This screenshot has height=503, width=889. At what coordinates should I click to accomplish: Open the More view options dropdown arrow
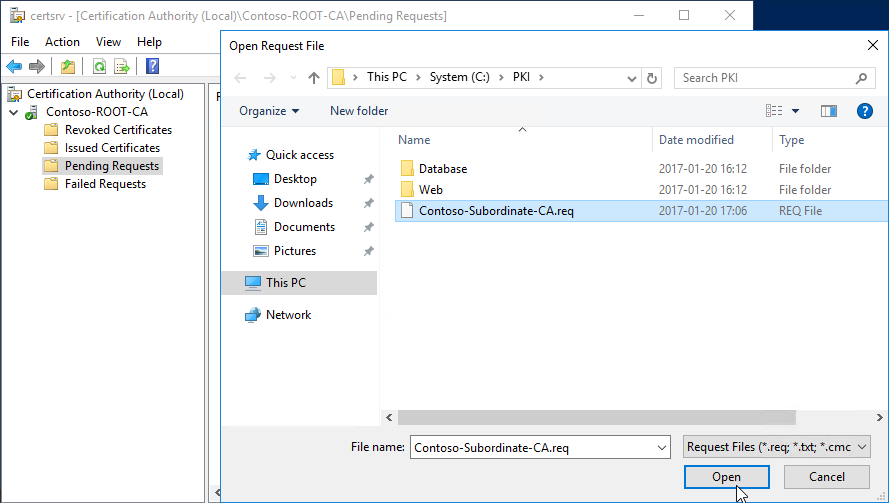795,111
